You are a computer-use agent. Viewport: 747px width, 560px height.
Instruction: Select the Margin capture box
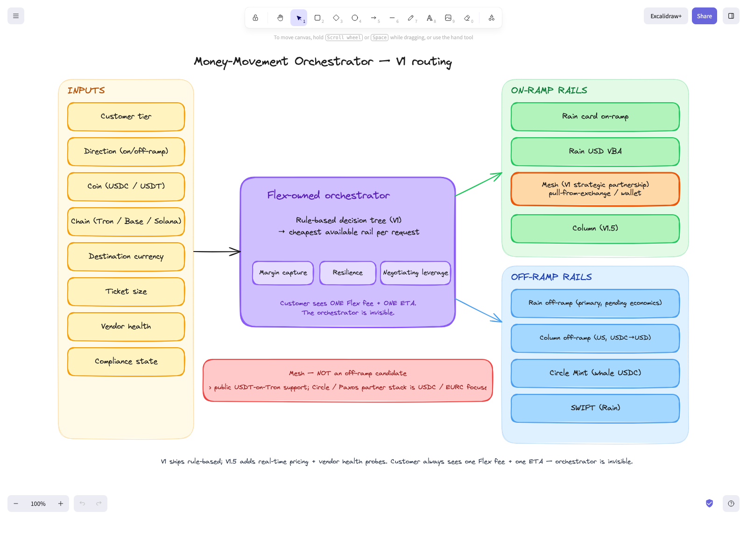point(283,273)
